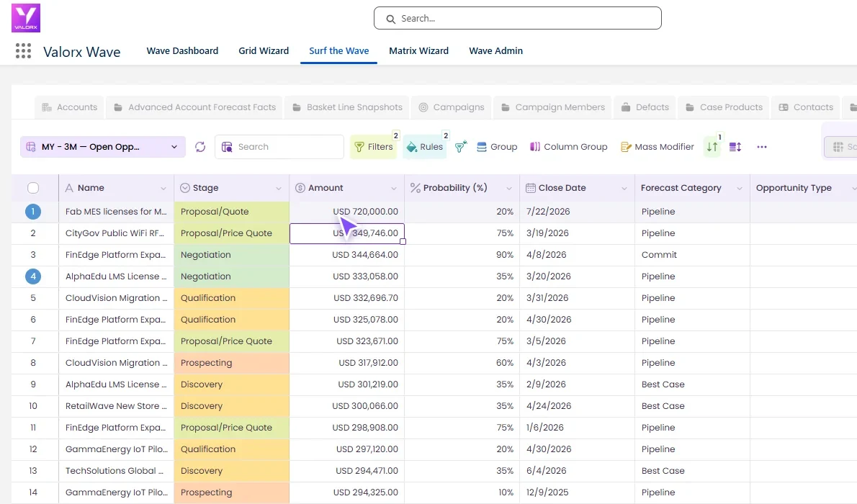857x504 pixels.
Task: Click the Name column text-type icon
Action: (x=69, y=187)
